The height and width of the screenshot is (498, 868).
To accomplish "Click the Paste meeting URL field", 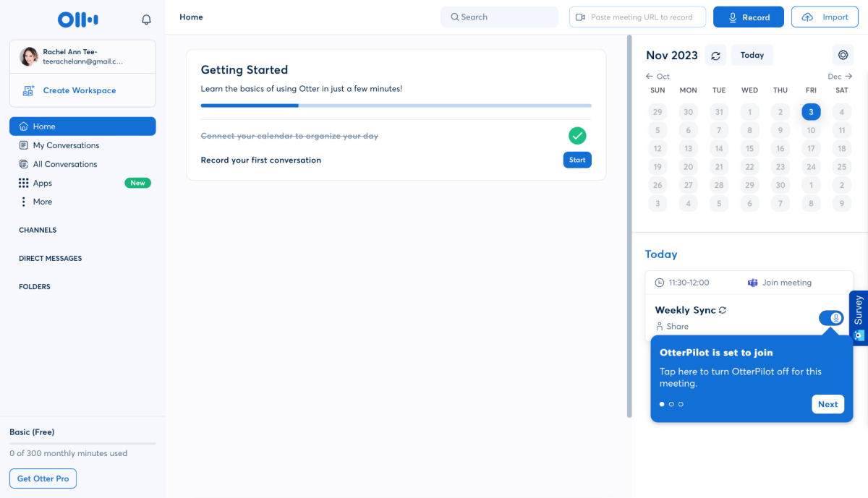I will click(x=637, y=17).
